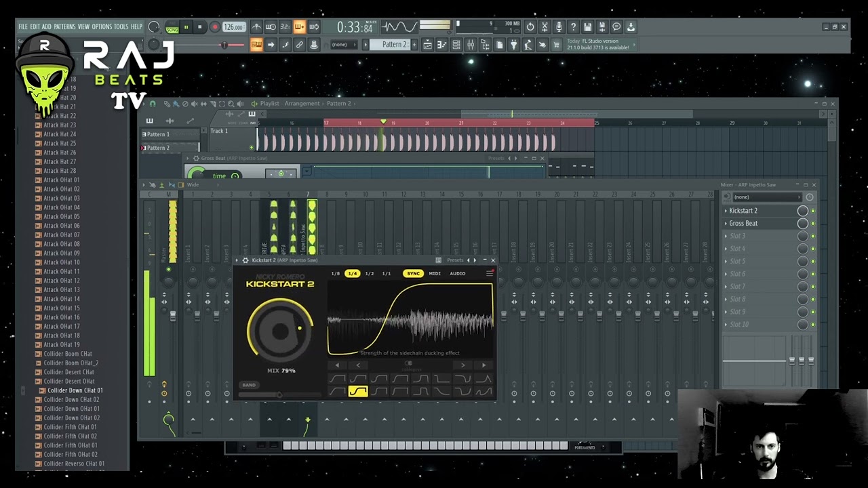Click the undo history icon

point(530,27)
